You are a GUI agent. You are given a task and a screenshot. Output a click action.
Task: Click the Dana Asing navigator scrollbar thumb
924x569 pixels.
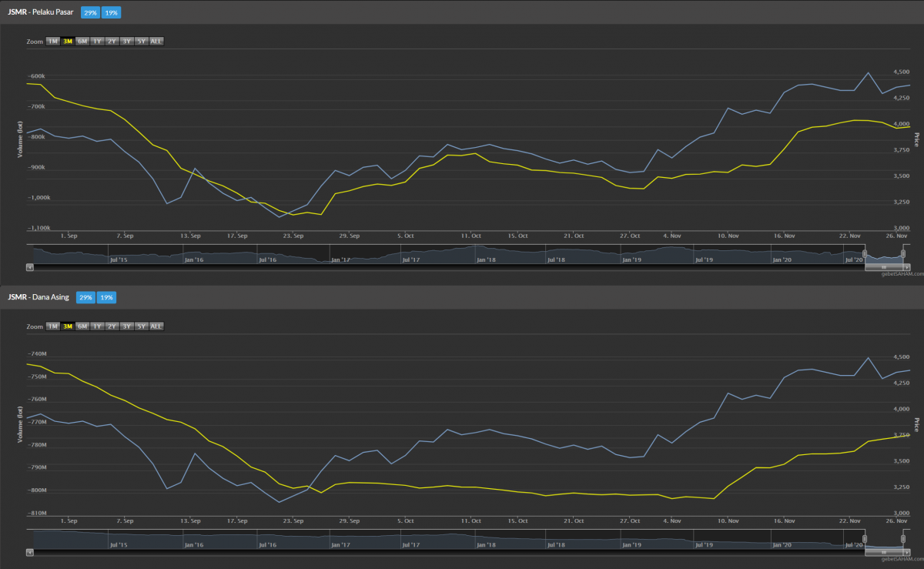884,552
